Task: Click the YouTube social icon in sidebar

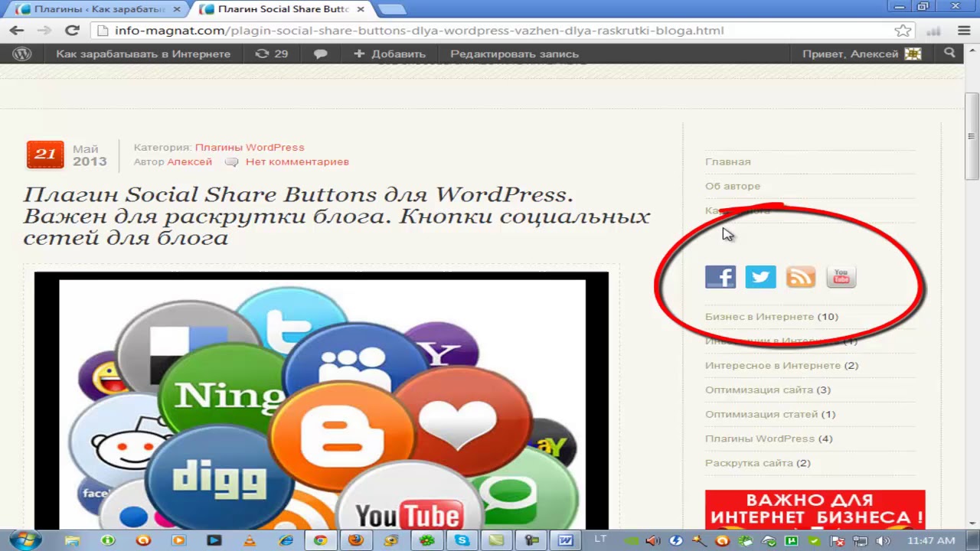Action: (x=841, y=276)
